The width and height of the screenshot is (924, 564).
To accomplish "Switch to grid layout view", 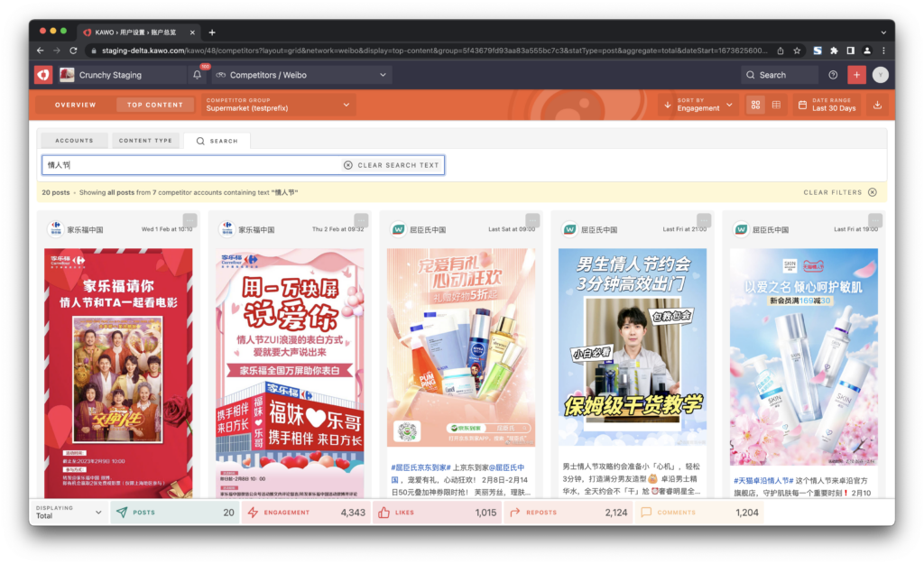I will click(x=755, y=105).
